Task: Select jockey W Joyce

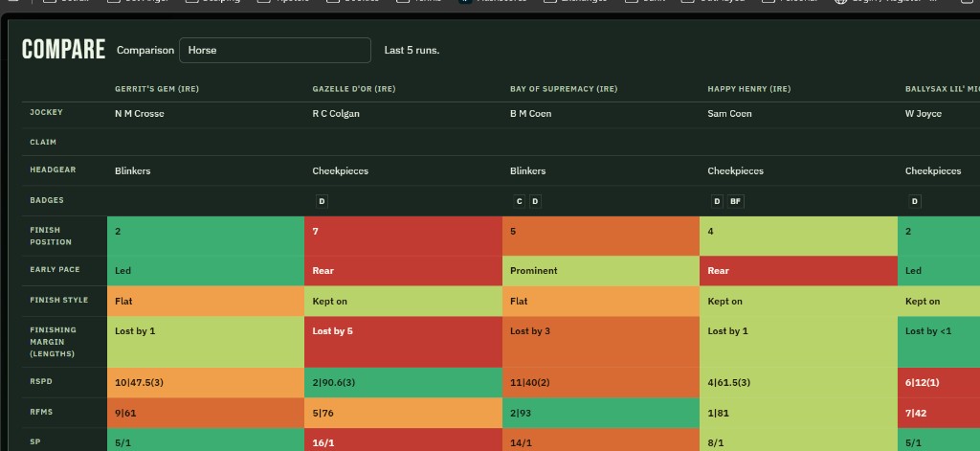Action: coord(924,114)
